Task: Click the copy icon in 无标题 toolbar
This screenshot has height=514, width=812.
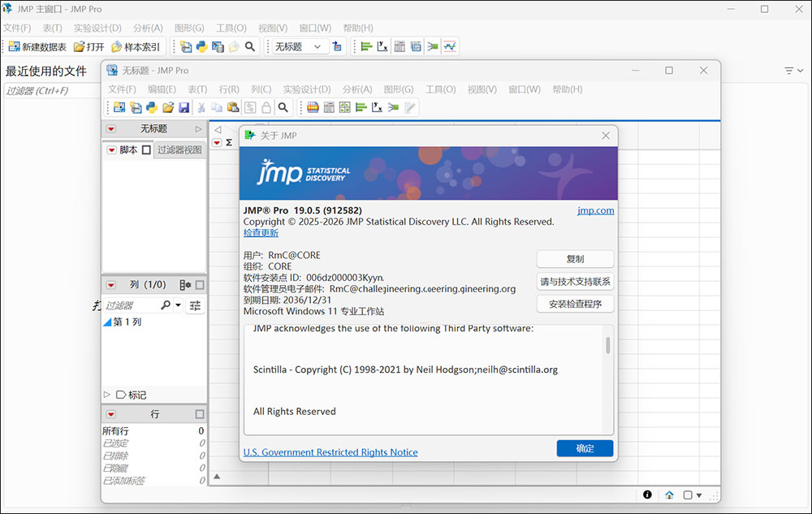Action: 217,107
